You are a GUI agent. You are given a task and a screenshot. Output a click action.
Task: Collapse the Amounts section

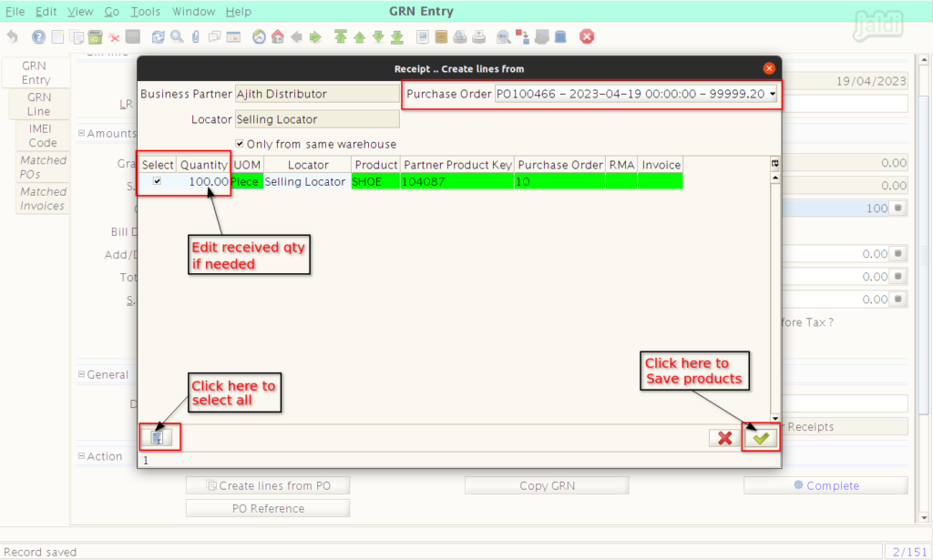pyautogui.click(x=81, y=133)
